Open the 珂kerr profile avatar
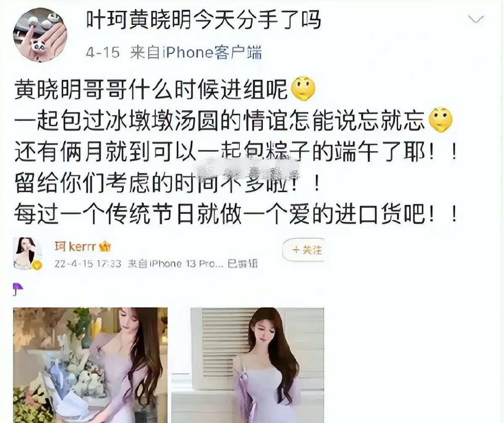 [x=28, y=253]
